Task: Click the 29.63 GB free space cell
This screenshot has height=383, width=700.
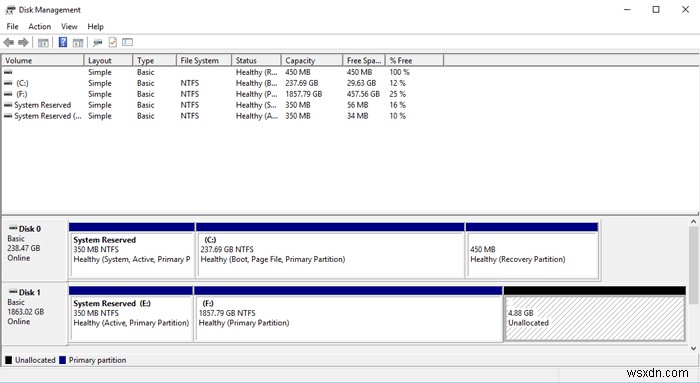Action: point(362,83)
